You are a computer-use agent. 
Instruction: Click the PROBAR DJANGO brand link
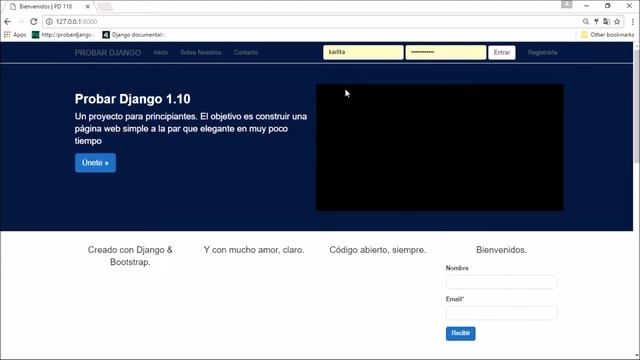[x=108, y=53]
